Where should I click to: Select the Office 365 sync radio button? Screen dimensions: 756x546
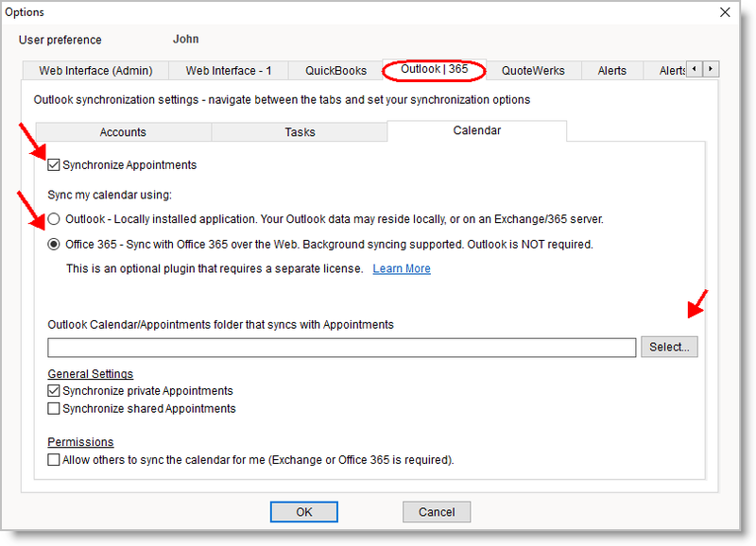pyautogui.click(x=55, y=244)
